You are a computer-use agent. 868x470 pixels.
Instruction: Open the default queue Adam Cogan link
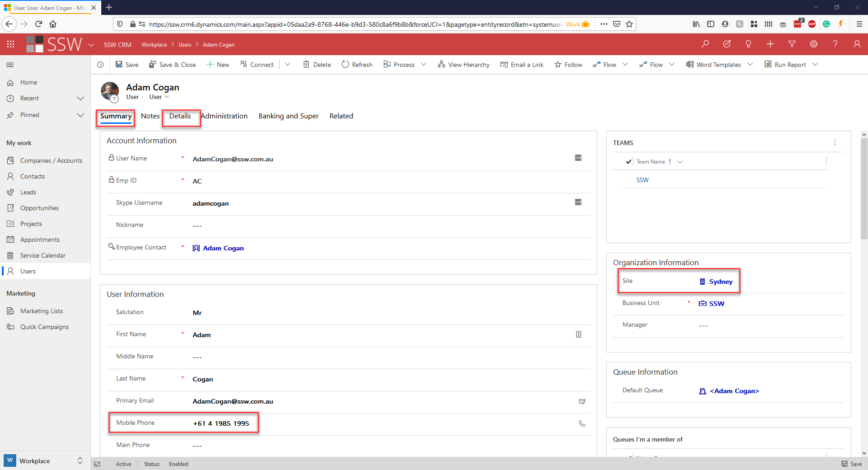(x=734, y=391)
